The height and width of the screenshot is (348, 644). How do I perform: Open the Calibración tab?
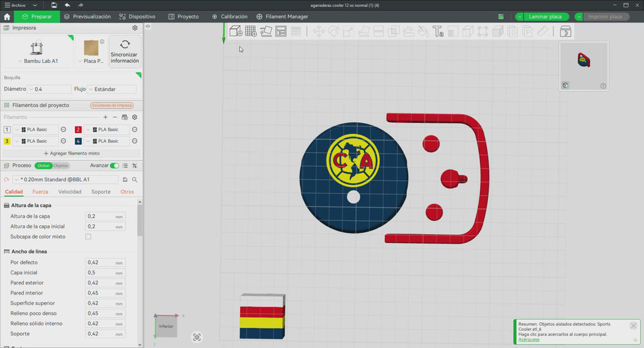point(230,17)
